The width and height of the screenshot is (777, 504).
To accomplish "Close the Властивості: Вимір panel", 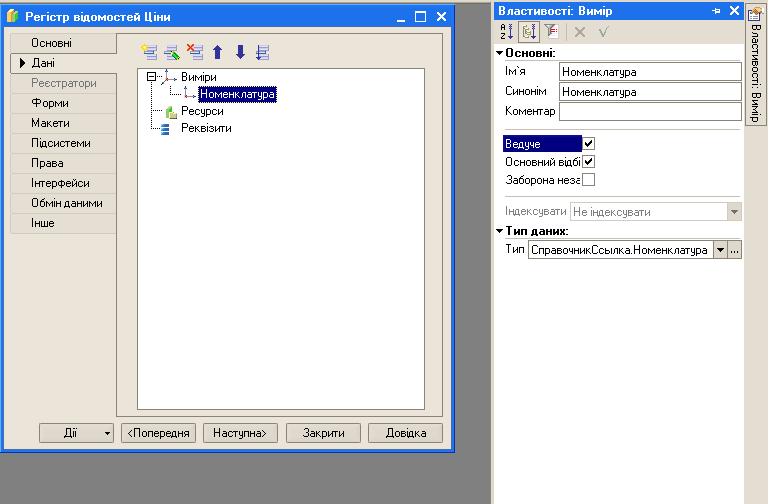I will click(734, 10).
